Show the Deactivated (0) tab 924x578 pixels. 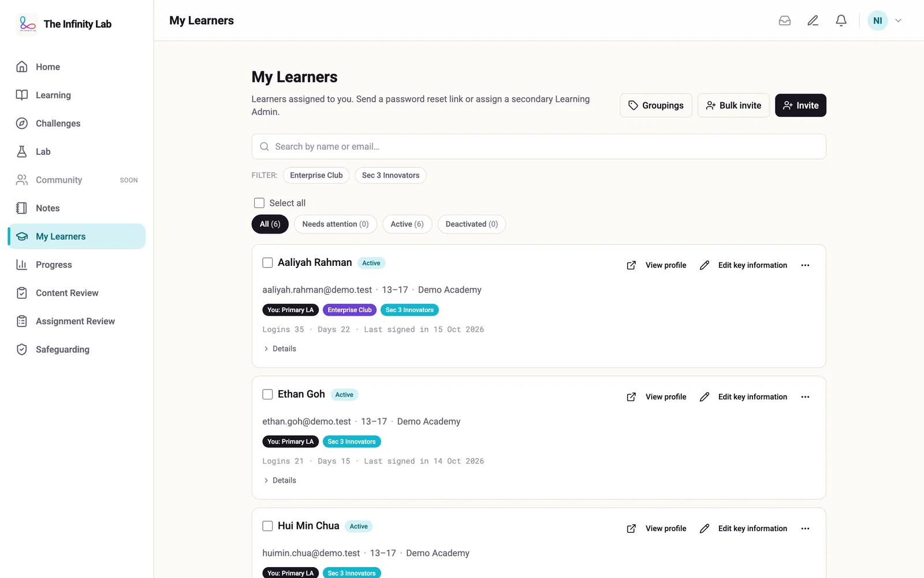(472, 224)
